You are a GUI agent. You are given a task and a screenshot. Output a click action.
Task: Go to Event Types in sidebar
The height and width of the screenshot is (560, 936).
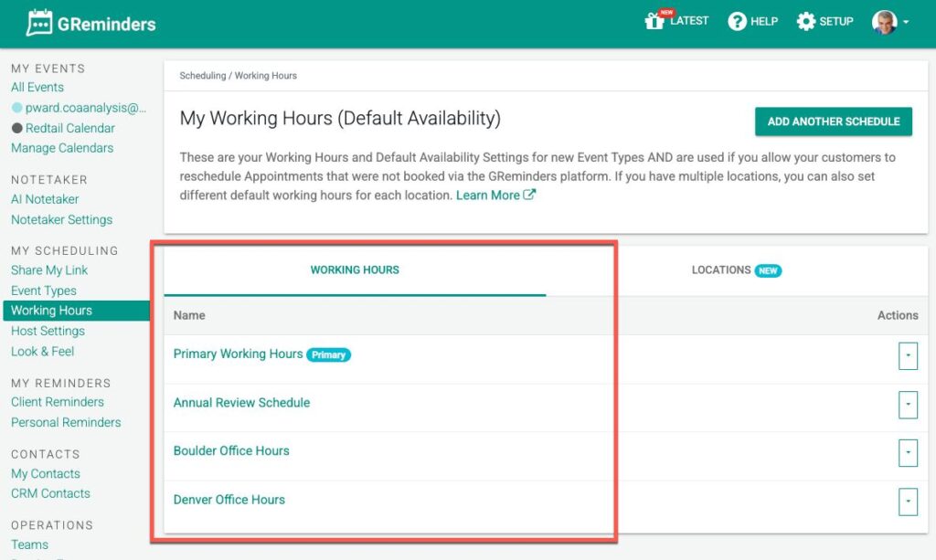[43, 291]
